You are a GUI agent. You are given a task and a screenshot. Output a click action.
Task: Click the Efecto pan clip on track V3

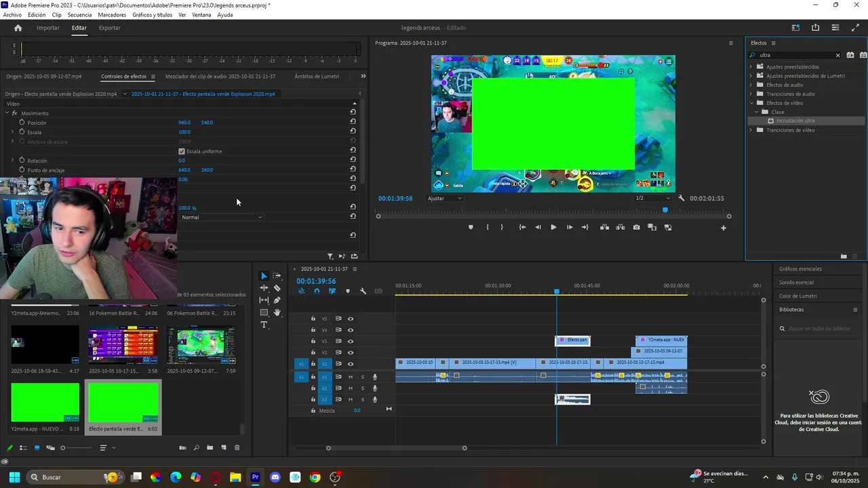click(573, 340)
